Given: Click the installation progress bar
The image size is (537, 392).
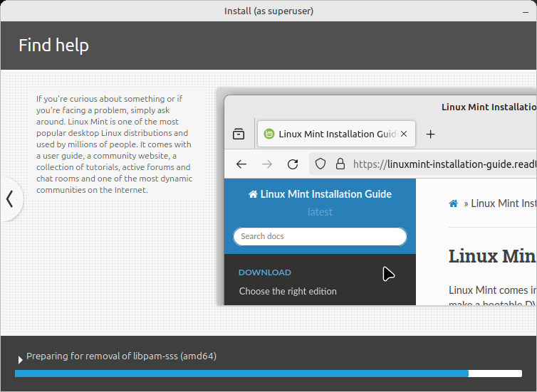Looking at the screenshot, I should tap(268, 374).
